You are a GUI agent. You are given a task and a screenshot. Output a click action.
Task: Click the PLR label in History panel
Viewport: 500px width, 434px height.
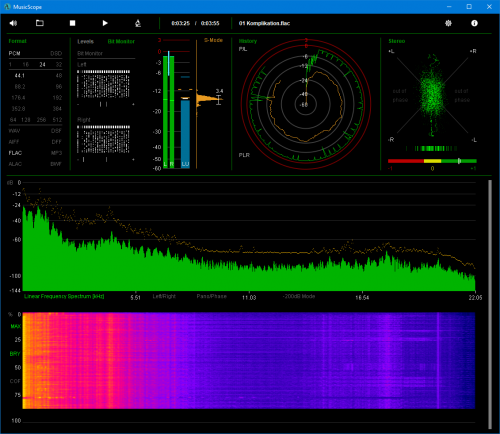(244, 155)
